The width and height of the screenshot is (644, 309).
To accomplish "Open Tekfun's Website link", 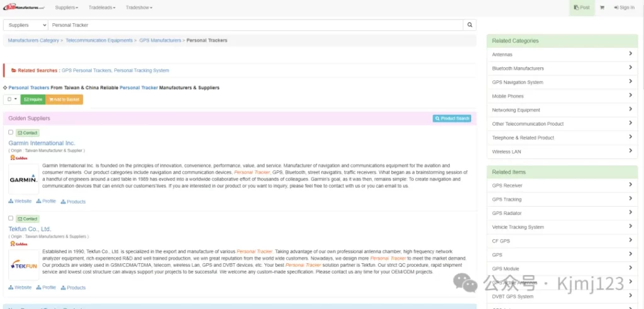I will click(20, 287).
